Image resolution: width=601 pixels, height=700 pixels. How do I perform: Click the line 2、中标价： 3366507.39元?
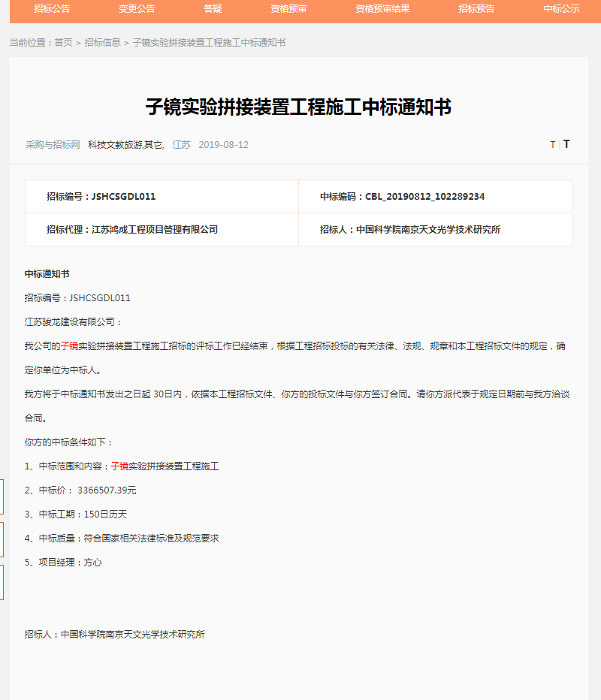click(x=80, y=490)
